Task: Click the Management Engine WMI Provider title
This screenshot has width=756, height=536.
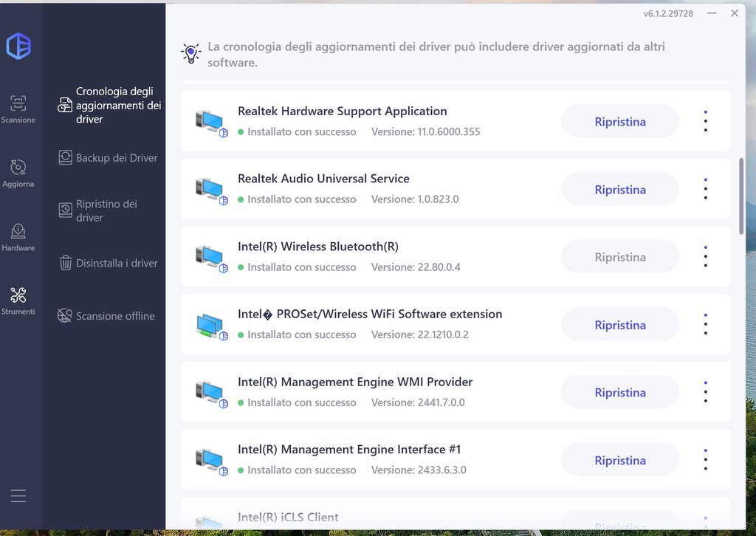Action: click(x=355, y=382)
